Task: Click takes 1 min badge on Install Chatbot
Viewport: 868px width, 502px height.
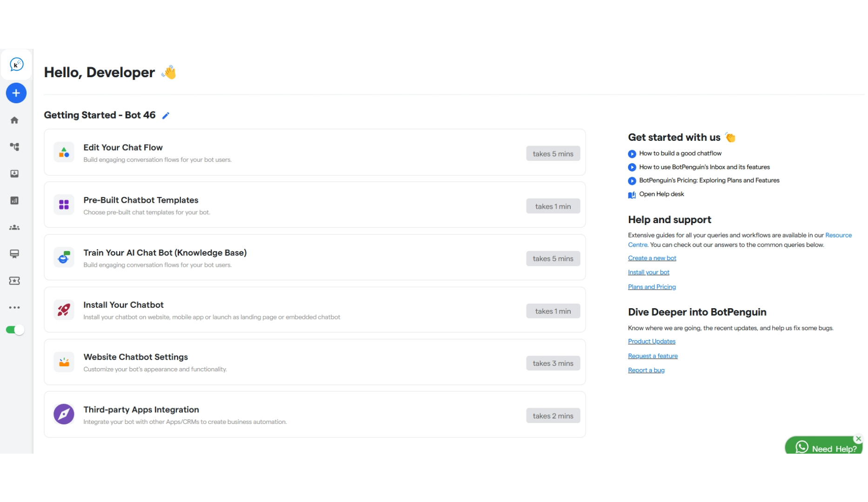Action: coord(553,311)
